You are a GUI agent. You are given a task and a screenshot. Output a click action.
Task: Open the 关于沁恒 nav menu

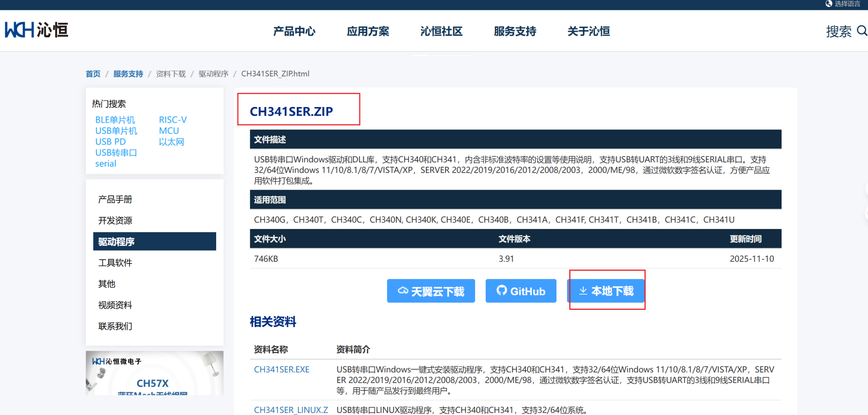[x=589, y=31]
